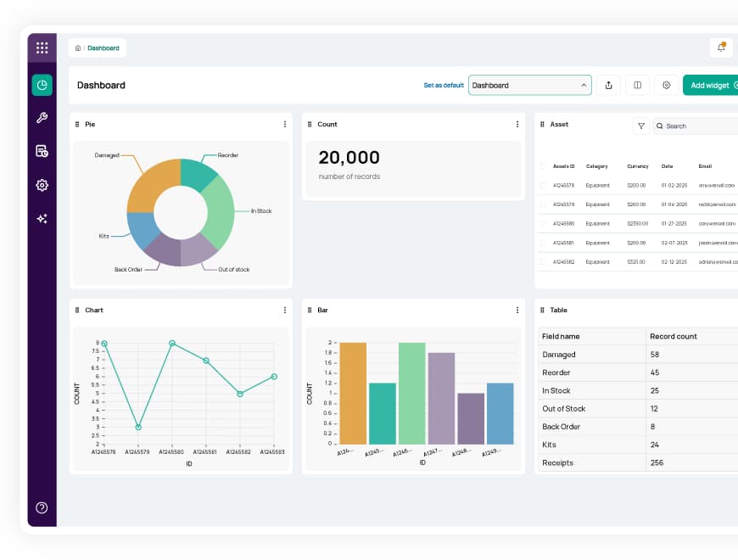The height and width of the screenshot is (560, 738).
Task: Click the Field name column header
Action: click(561, 337)
